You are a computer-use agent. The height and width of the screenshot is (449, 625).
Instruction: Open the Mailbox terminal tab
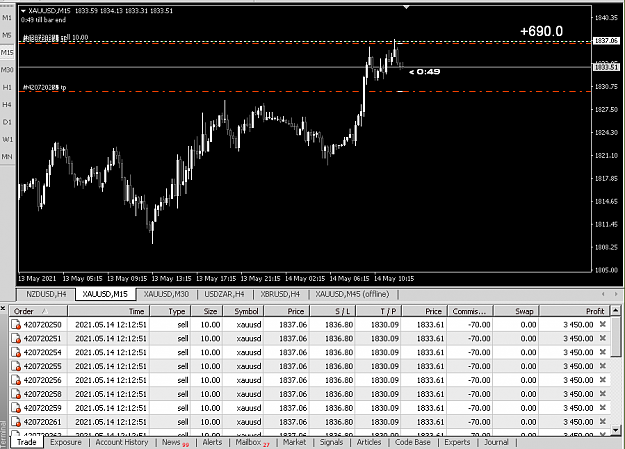(252, 442)
